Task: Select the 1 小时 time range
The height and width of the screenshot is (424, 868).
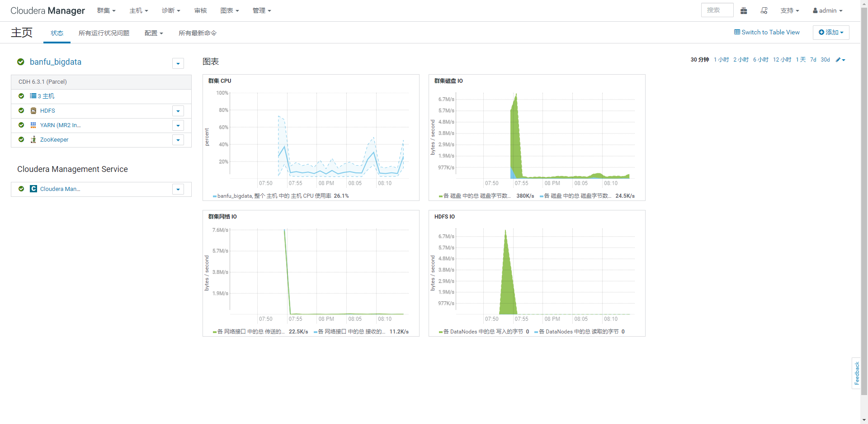Action: click(721, 60)
